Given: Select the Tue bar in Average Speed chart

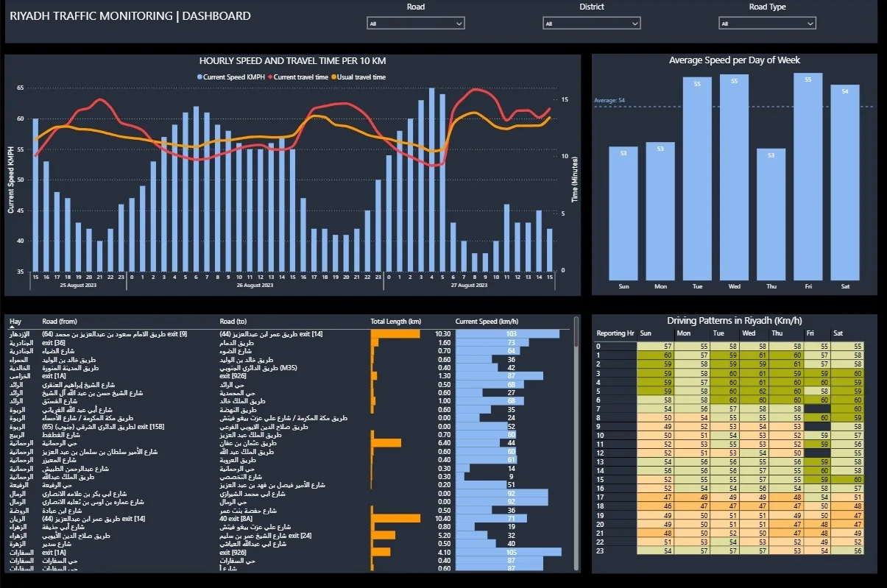Looking at the screenshot, I should click(697, 178).
